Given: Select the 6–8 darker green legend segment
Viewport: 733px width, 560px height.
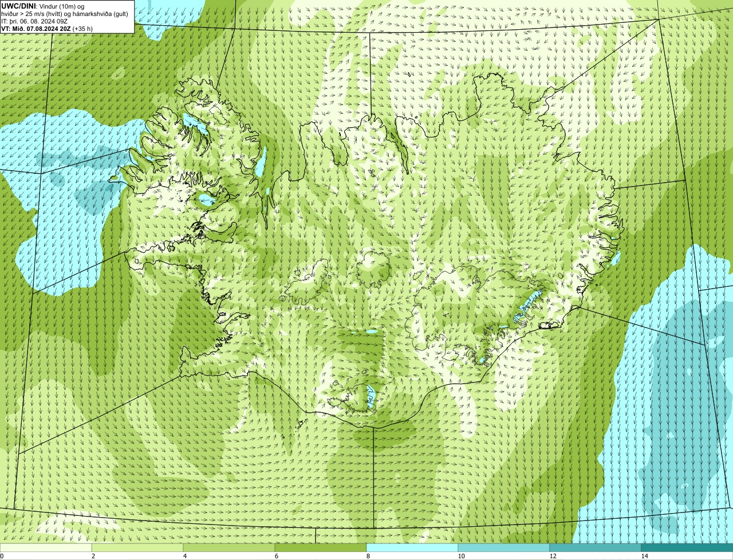Looking at the screenshot, I should (x=321, y=547).
